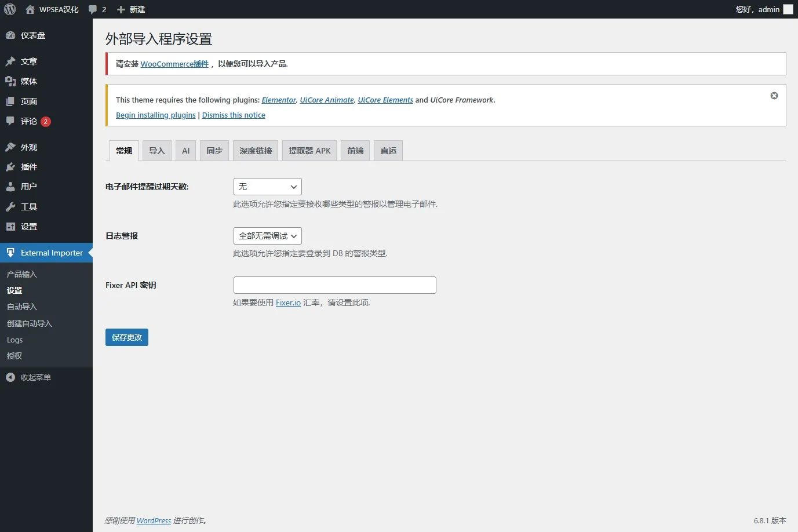Click the 媒体 media icon
Screen dimensions: 798x532
point(10,81)
